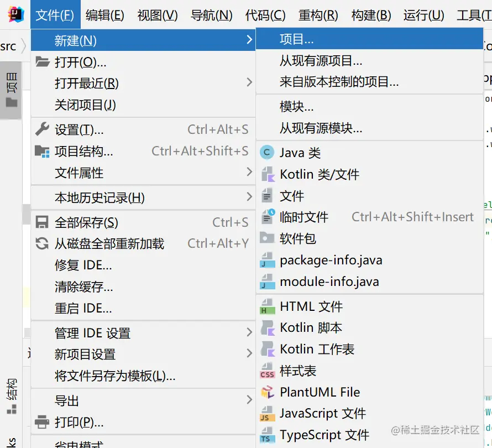Image resolution: width=492 pixels, height=448 pixels.
Task: Open the 代码(C) menu
Action: click(x=265, y=15)
